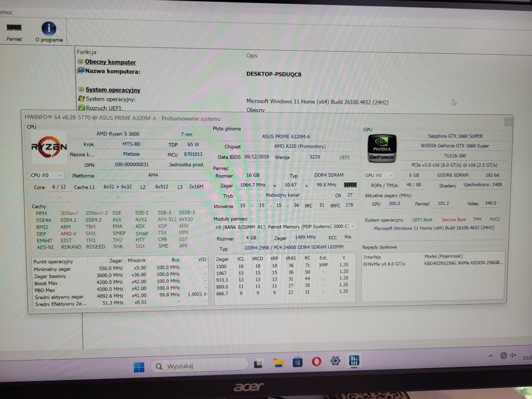
Task: Open the Pamięć toolbar icon
Action: tap(14, 33)
